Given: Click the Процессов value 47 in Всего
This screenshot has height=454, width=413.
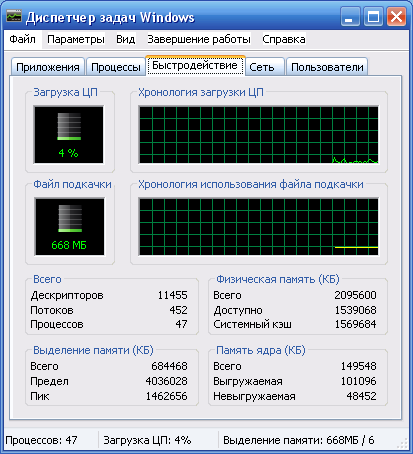Looking at the screenshot, I should [x=181, y=324].
